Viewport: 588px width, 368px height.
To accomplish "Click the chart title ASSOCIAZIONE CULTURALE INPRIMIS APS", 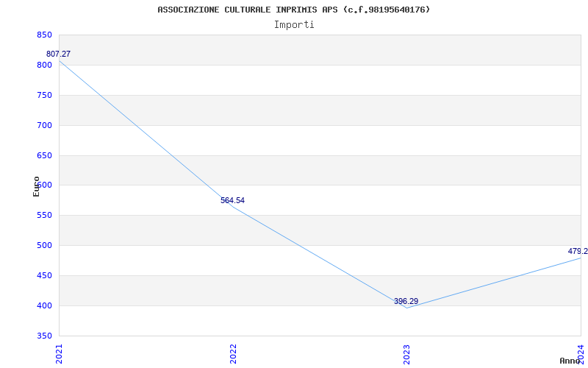I will 293,10.
